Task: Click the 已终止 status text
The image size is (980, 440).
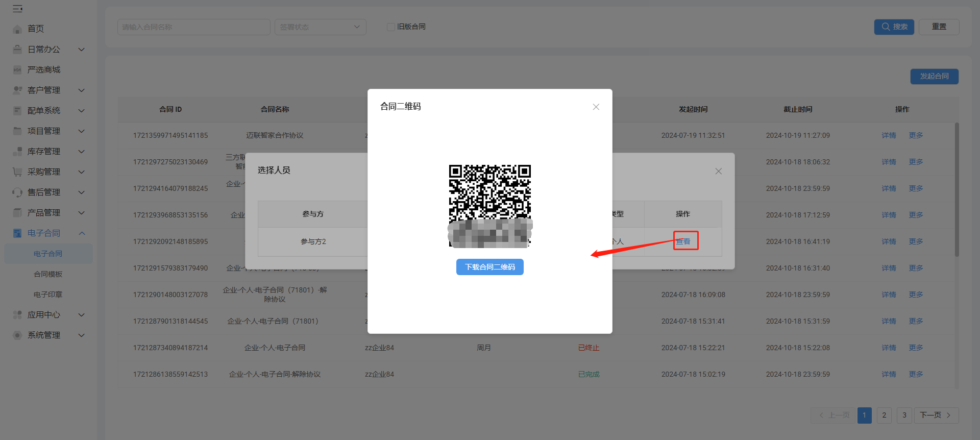Action: coord(589,348)
